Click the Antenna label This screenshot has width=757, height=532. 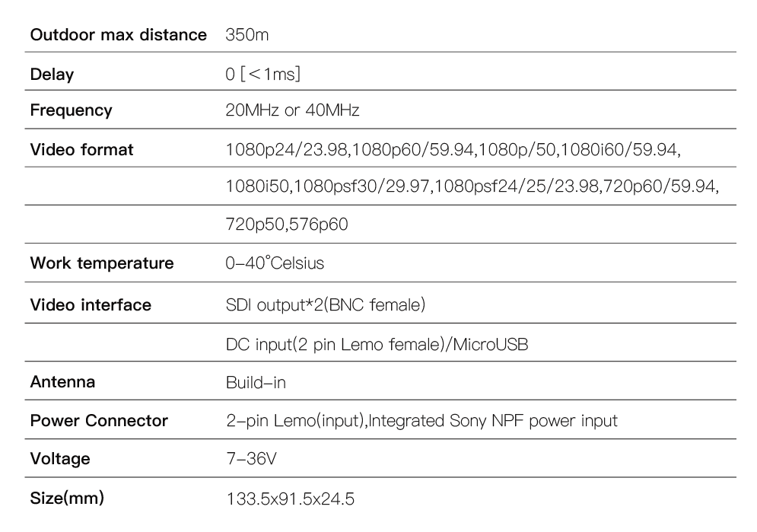point(62,382)
